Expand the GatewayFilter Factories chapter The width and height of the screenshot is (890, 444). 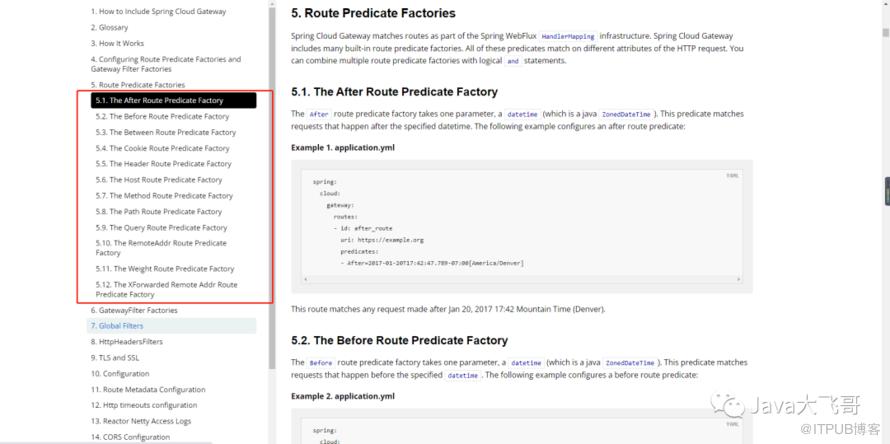tap(134, 310)
